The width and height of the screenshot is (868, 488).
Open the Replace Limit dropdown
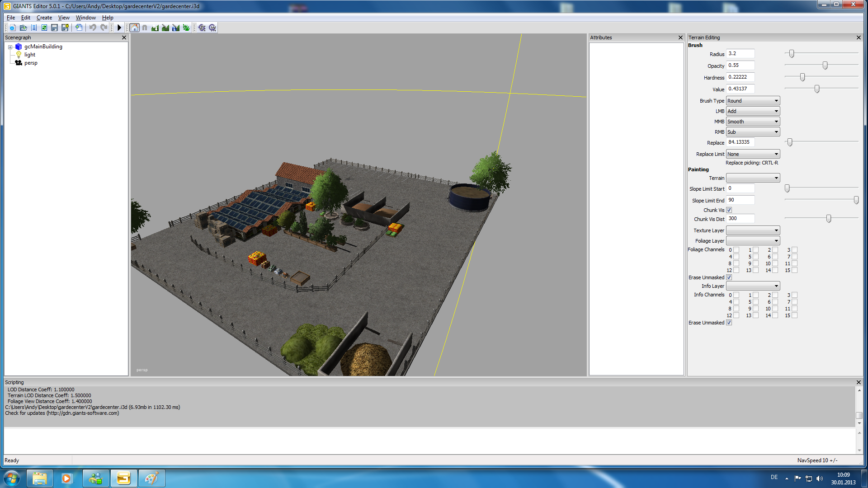(x=753, y=154)
